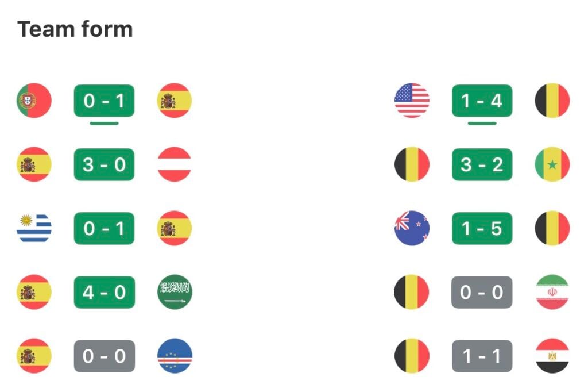Select the New Zealand flag icon
This screenshot has width=588, height=392.
pyautogui.click(x=412, y=228)
